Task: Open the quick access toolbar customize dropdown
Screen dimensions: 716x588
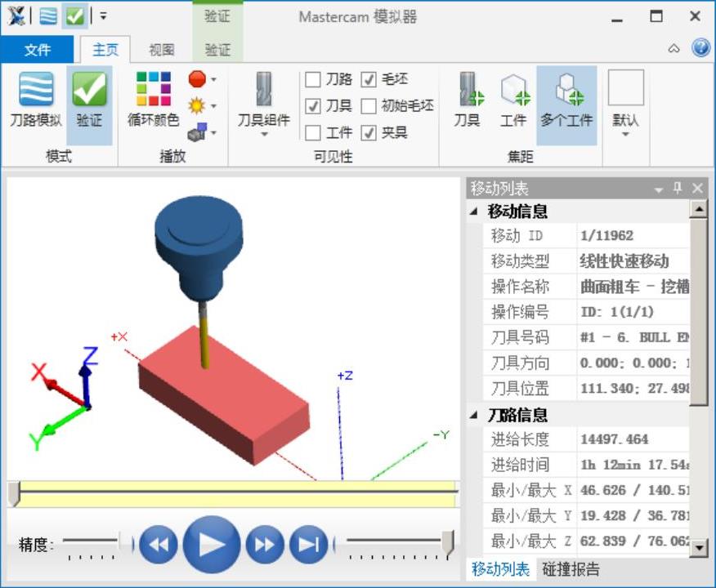Action: pos(104,17)
